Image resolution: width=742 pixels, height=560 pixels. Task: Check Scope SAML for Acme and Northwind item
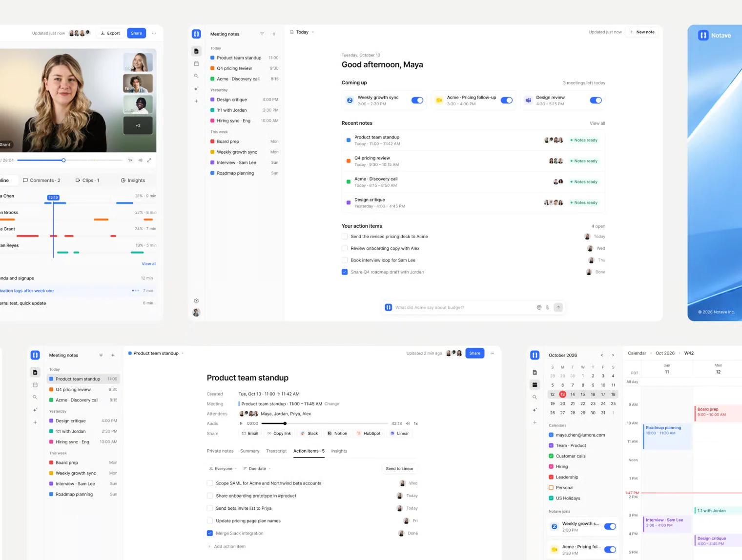(210, 483)
